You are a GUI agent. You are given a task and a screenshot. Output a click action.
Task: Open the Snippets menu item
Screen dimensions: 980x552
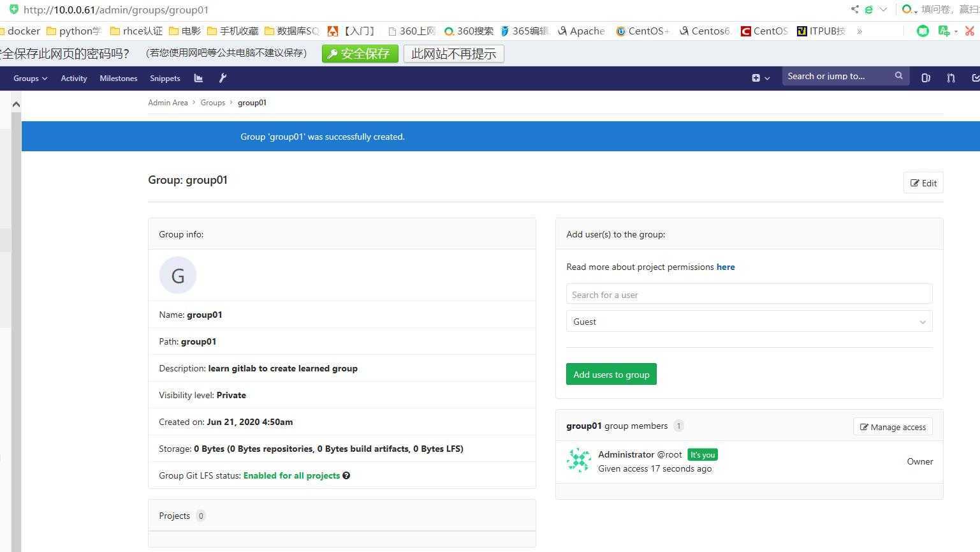[x=165, y=78]
